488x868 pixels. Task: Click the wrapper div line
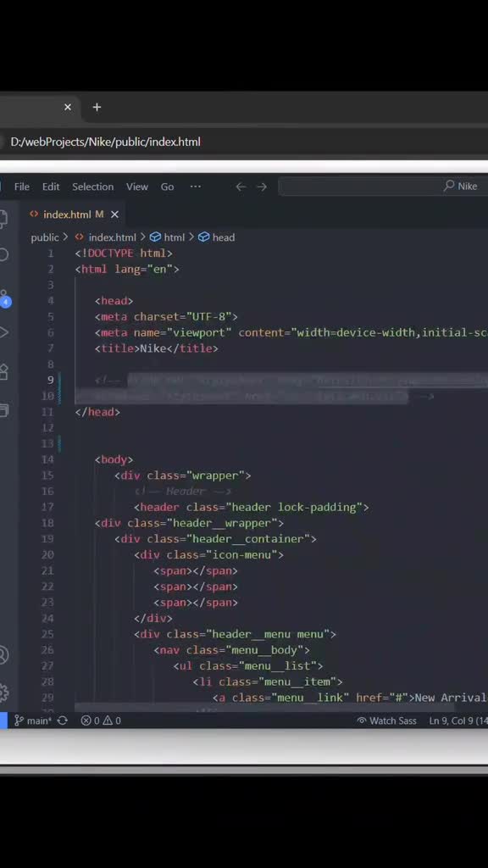tap(183, 476)
